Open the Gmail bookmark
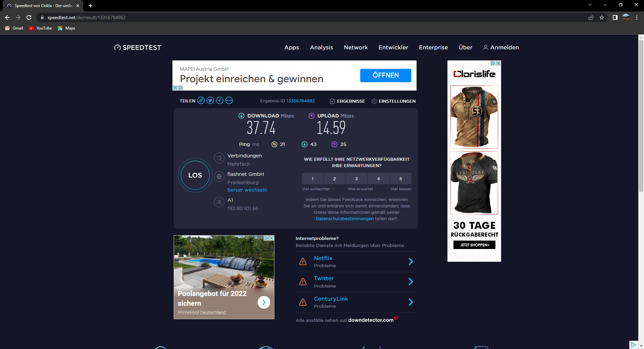 14,28
